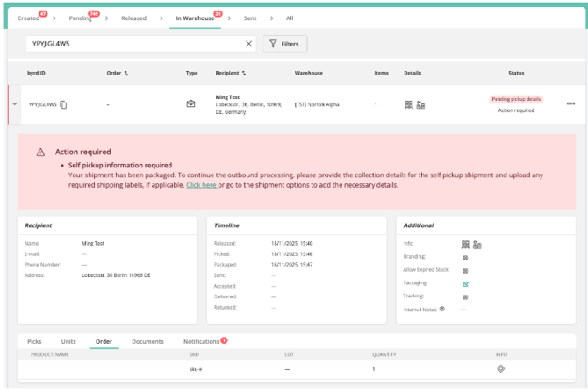Open the Notifications tab
This screenshot has width=588, height=392.
click(x=201, y=341)
